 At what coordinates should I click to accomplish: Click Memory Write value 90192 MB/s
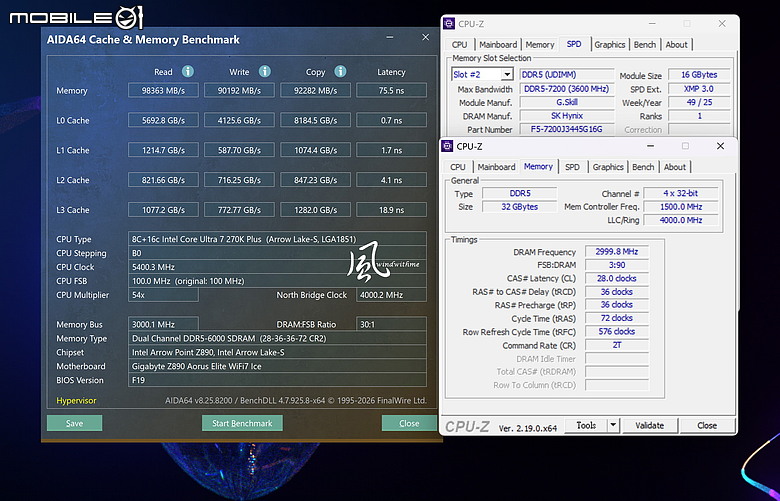click(239, 91)
